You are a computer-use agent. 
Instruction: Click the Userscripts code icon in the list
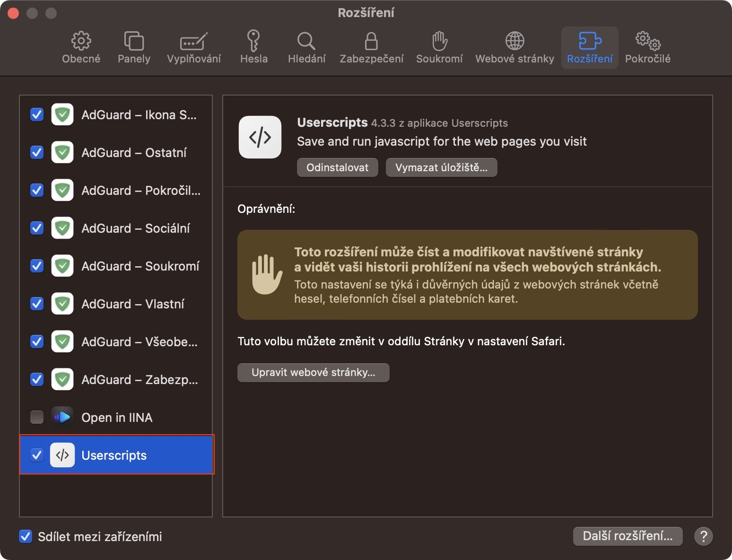click(62, 455)
